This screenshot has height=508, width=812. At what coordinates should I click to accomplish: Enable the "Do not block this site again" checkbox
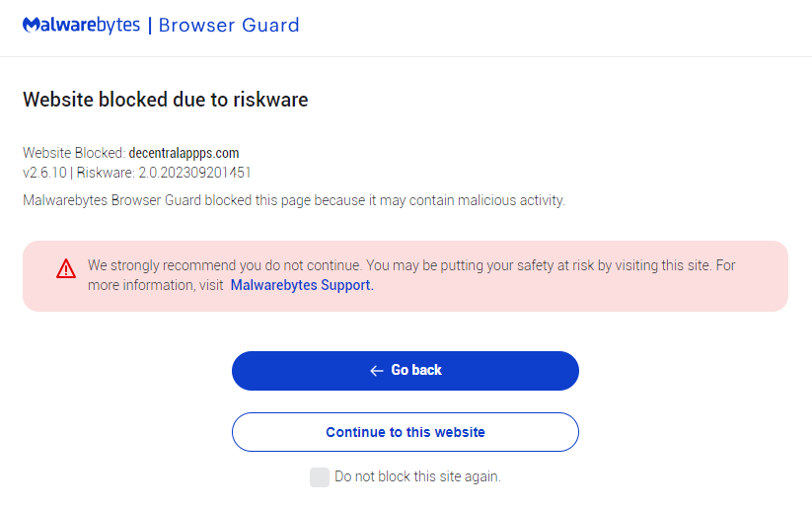click(x=319, y=477)
